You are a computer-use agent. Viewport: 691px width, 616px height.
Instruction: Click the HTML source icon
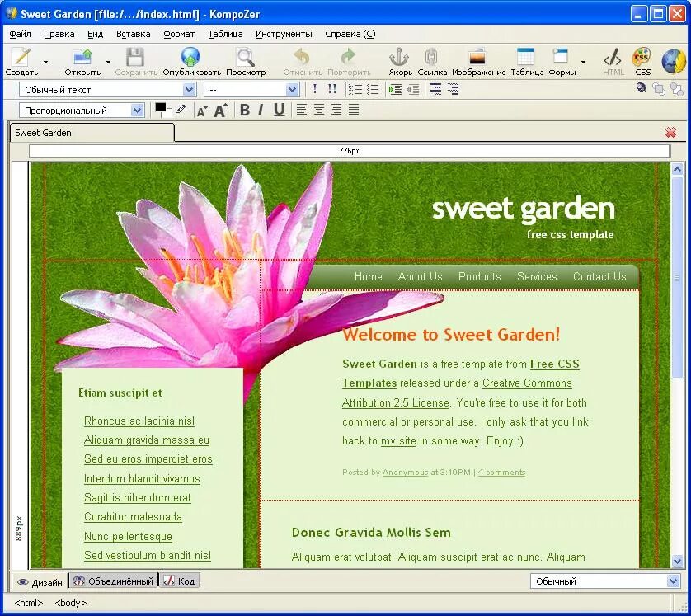coord(613,57)
